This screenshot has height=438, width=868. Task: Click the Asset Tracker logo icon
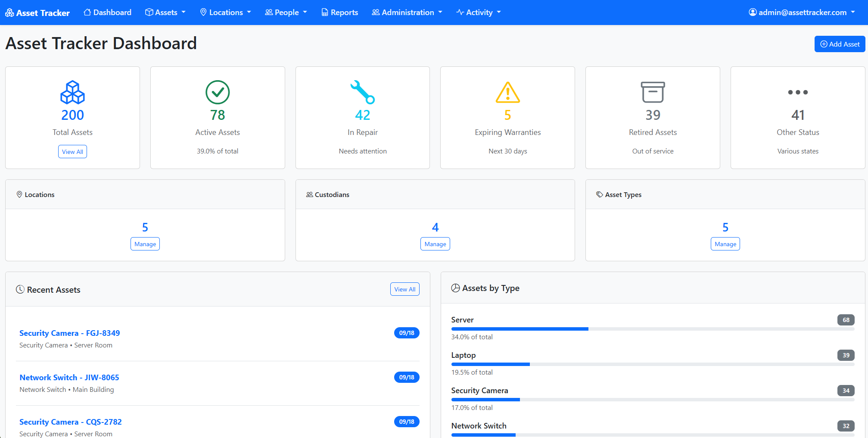click(x=9, y=13)
